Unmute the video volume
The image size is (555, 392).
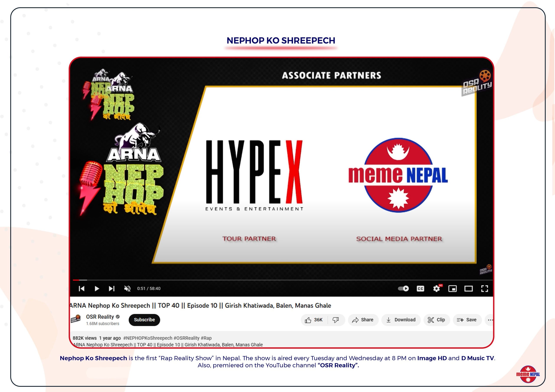point(127,289)
